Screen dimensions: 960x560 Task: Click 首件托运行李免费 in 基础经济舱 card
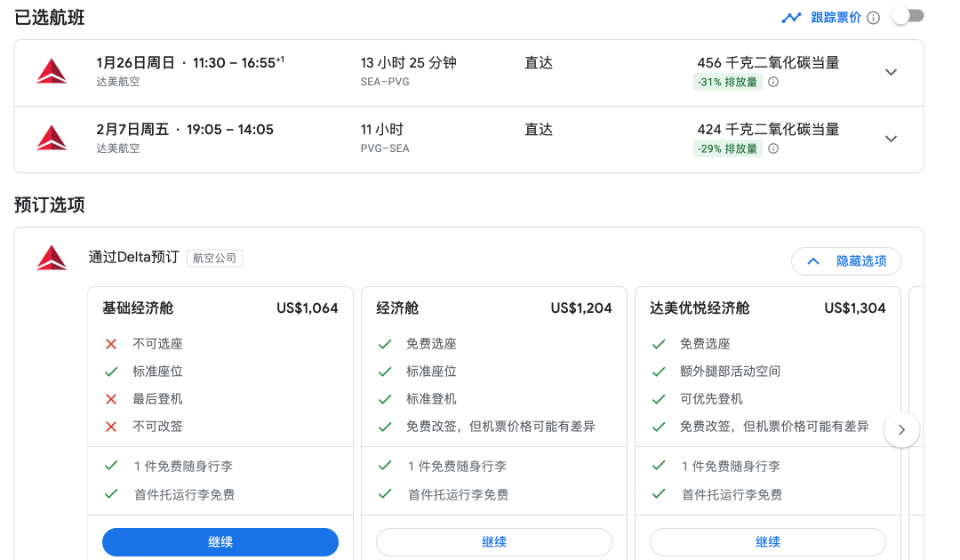click(x=184, y=495)
